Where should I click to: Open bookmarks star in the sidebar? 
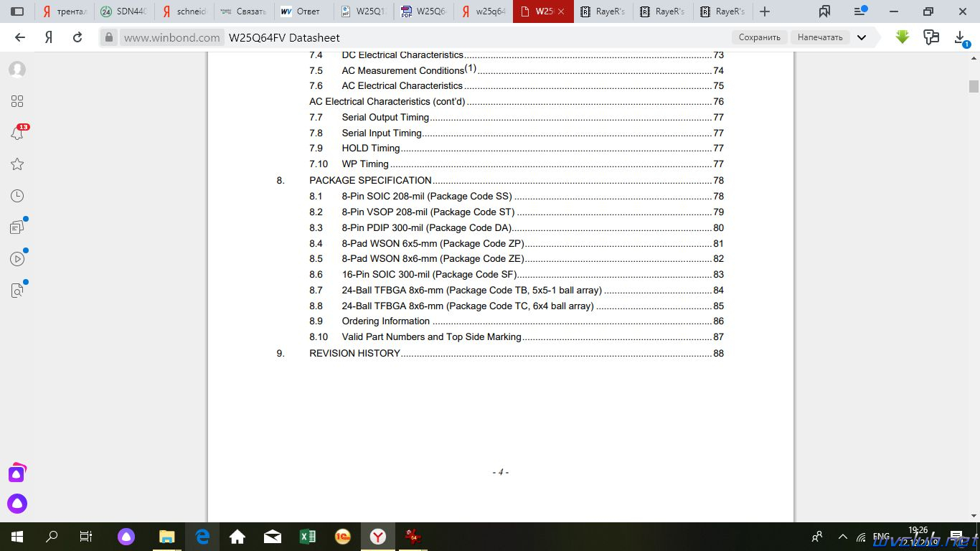pyautogui.click(x=17, y=164)
